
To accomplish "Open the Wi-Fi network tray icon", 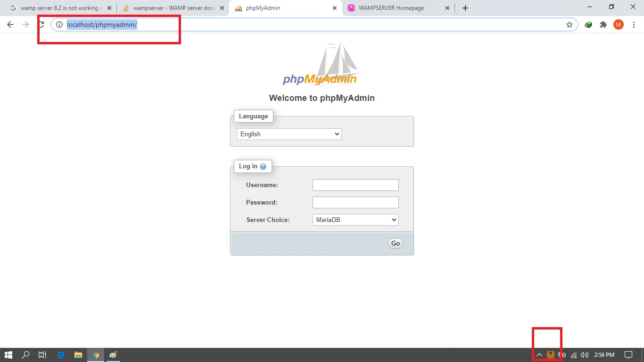I will 574,355.
